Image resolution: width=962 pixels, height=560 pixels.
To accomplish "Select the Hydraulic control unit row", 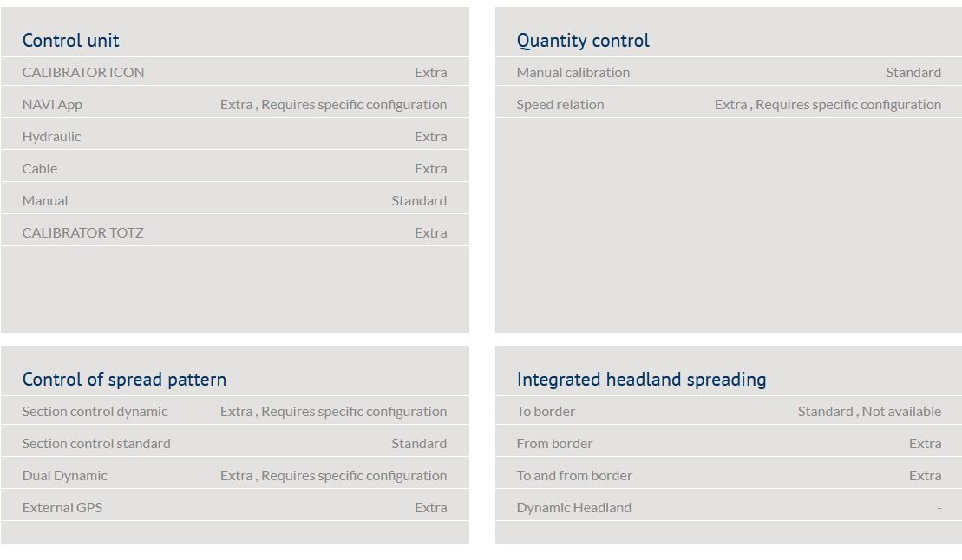I will [x=52, y=137].
